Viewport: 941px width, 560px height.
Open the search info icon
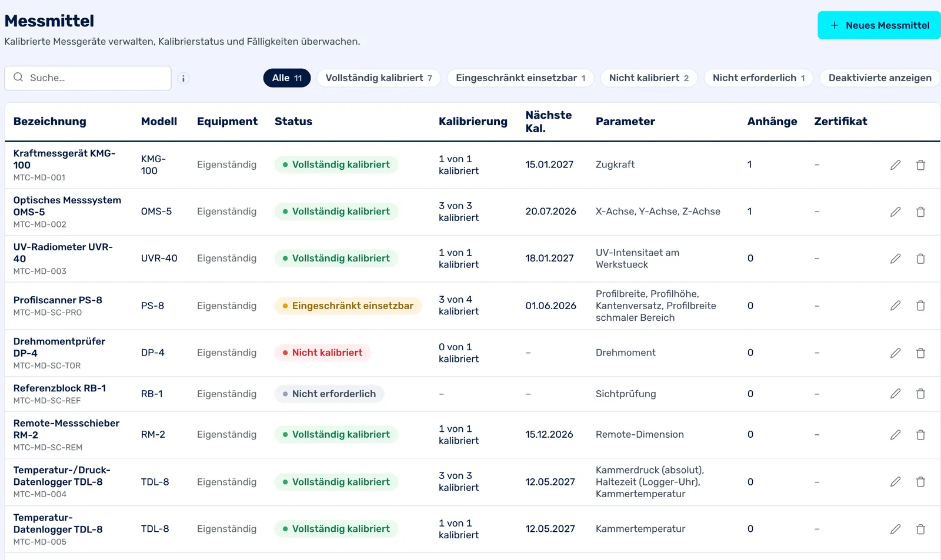tap(183, 78)
